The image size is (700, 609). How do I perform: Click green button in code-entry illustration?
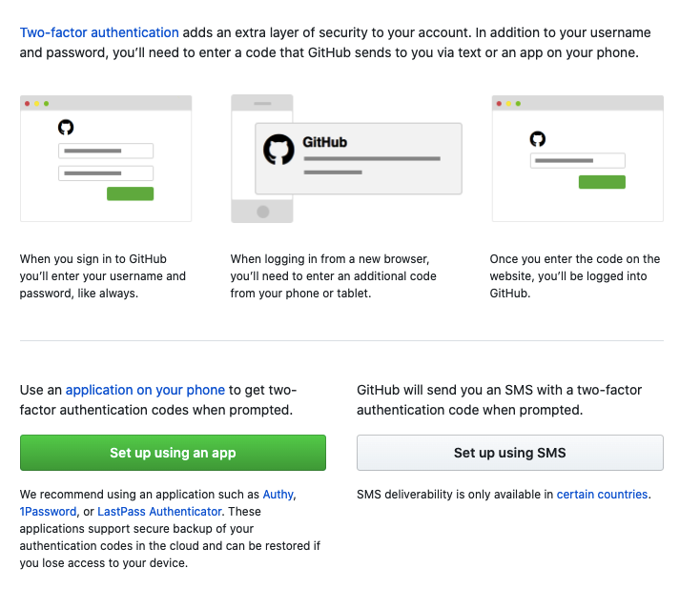click(x=602, y=182)
